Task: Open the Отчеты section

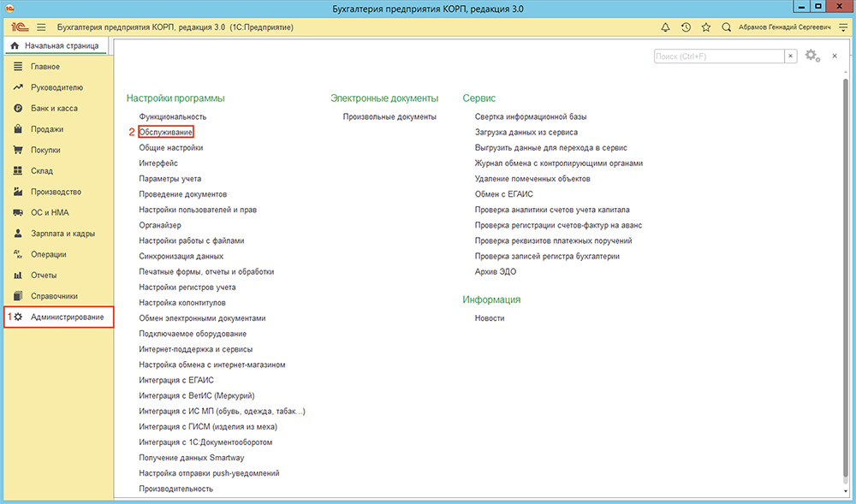Action: [x=58, y=276]
